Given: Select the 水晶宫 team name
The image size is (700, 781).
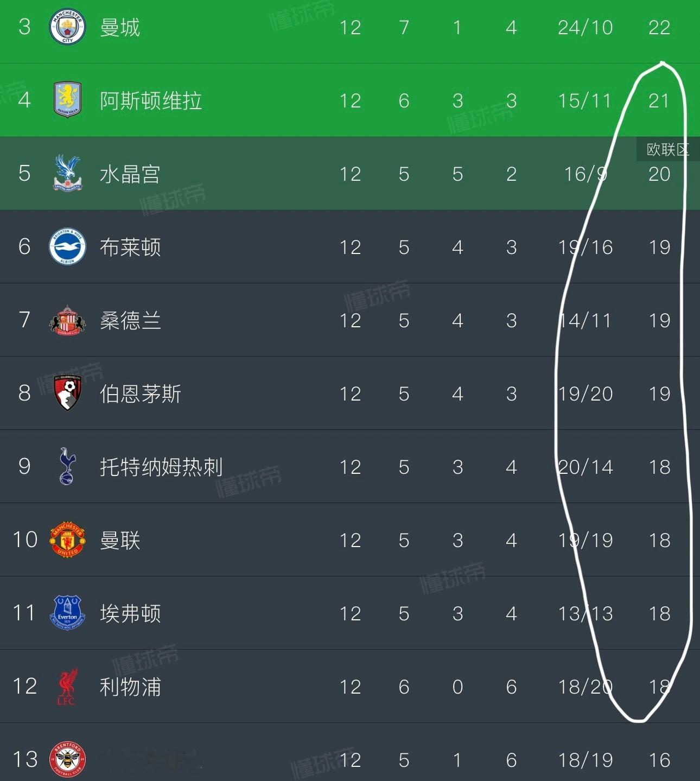Looking at the screenshot, I should click(130, 174).
